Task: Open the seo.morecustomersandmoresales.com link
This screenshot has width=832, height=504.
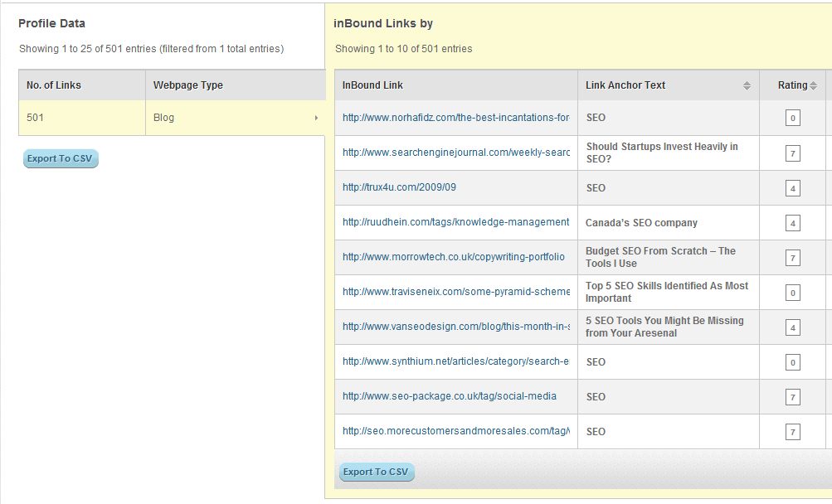Action: (455, 431)
